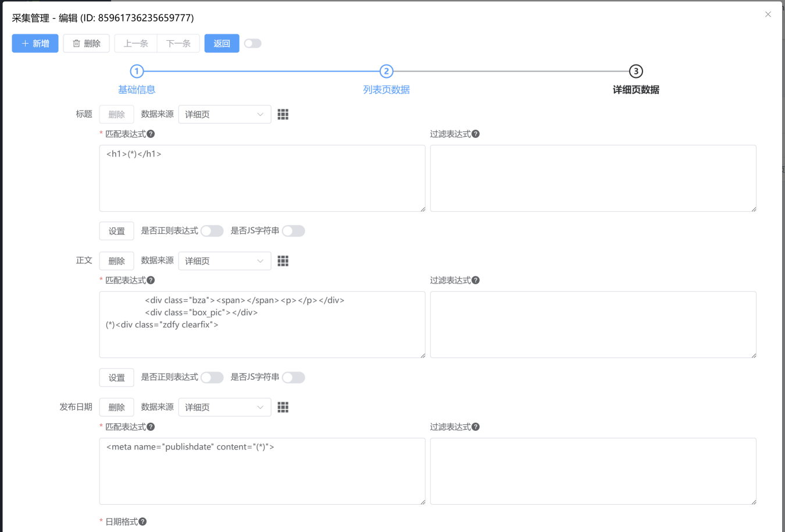Toggle 是否正则表达式 switch for 标题
The image size is (785, 532).
pyautogui.click(x=212, y=231)
